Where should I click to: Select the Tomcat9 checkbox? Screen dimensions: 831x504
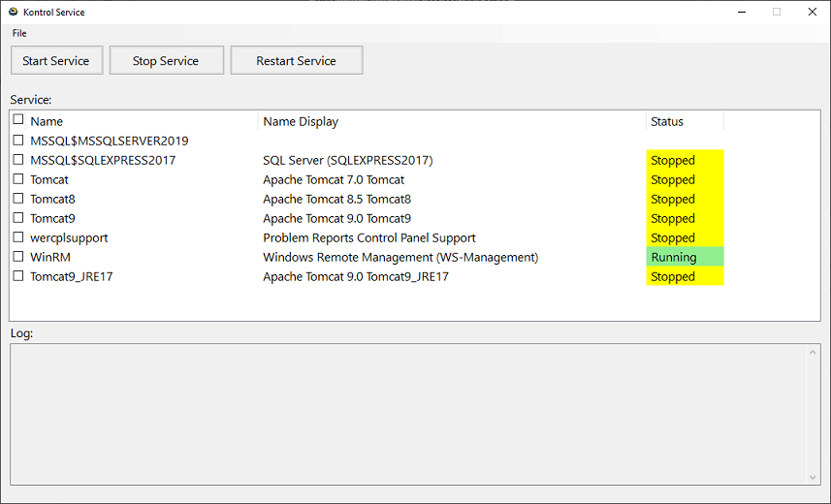point(18,217)
